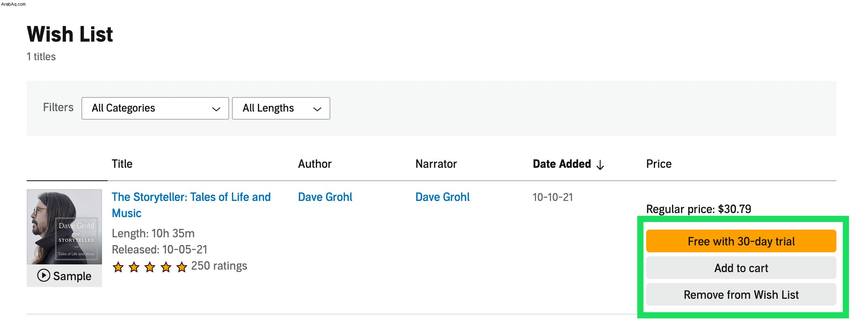868x321 pixels.
Task: Open author Dave Grohl link
Action: pos(325,197)
